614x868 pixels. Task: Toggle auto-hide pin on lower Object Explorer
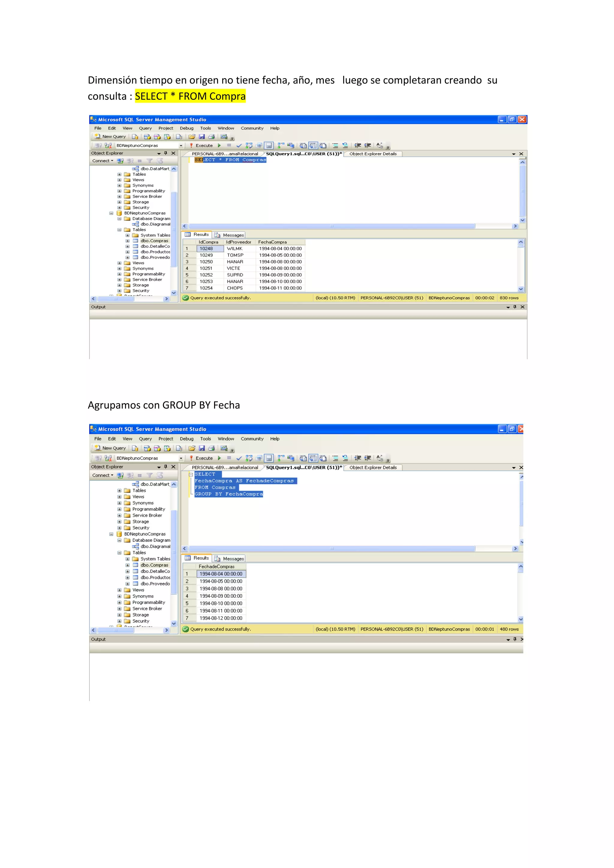point(165,467)
